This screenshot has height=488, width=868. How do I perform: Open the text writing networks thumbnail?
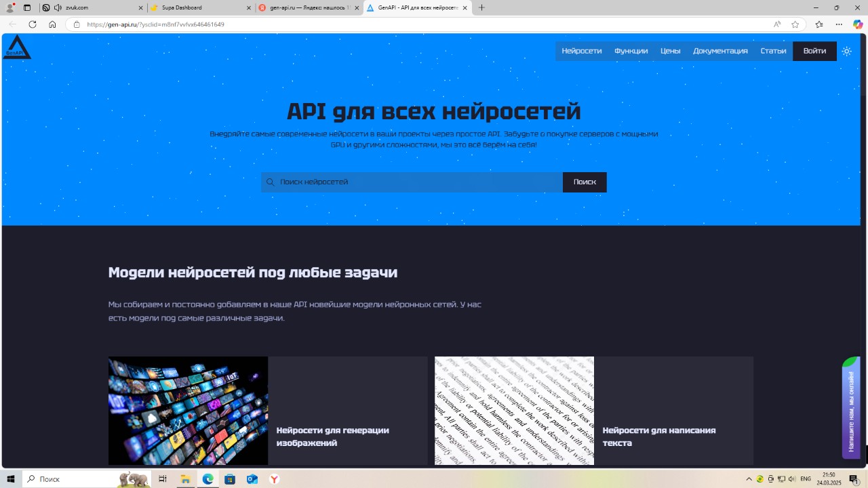click(x=514, y=411)
